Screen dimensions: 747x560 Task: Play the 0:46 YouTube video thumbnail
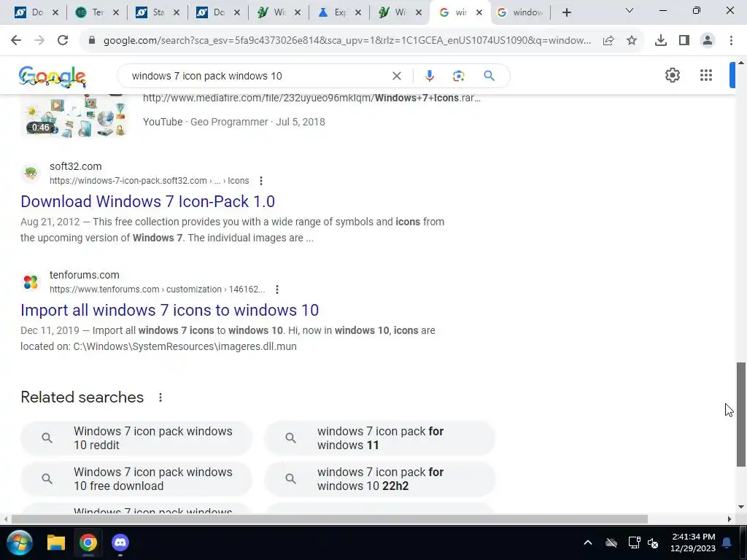tap(74, 116)
